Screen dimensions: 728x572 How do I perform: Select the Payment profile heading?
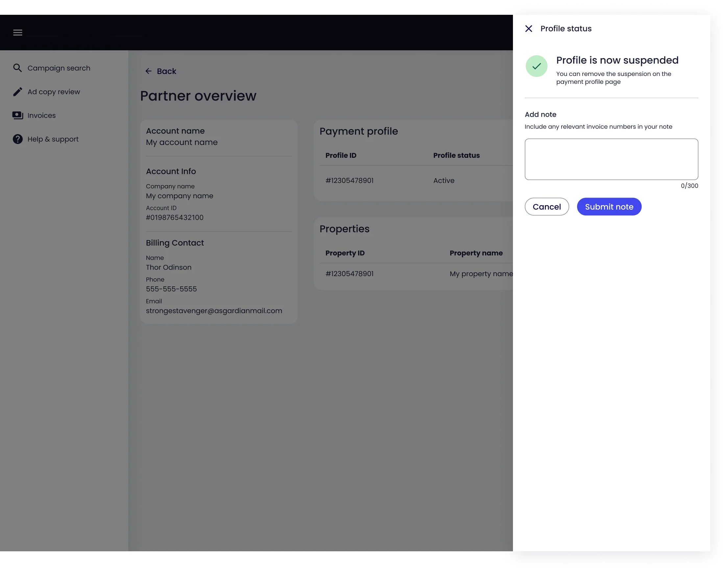pos(358,131)
